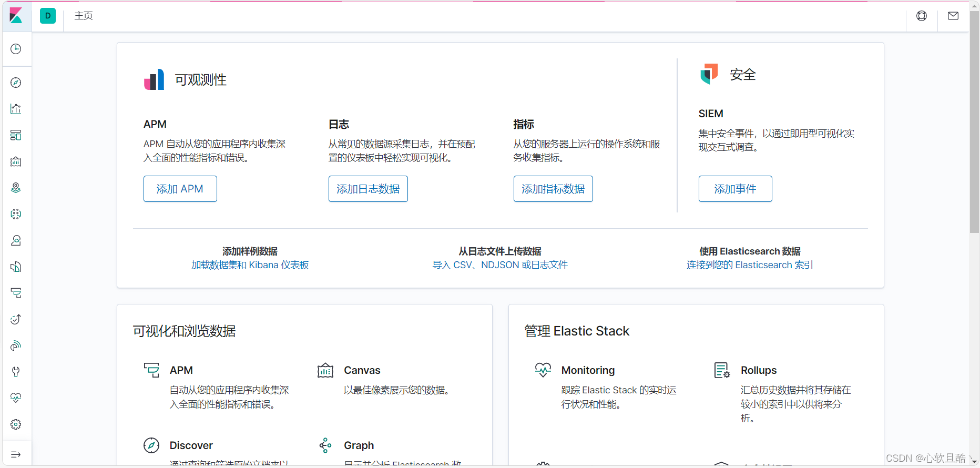Open Visualize in the left sidebar

click(x=16, y=109)
